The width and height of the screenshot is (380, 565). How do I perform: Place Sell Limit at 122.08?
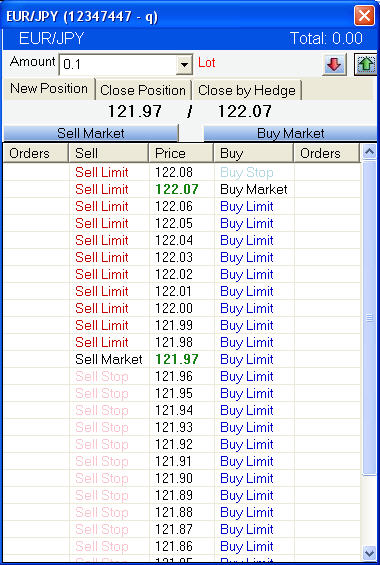coord(102,172)
